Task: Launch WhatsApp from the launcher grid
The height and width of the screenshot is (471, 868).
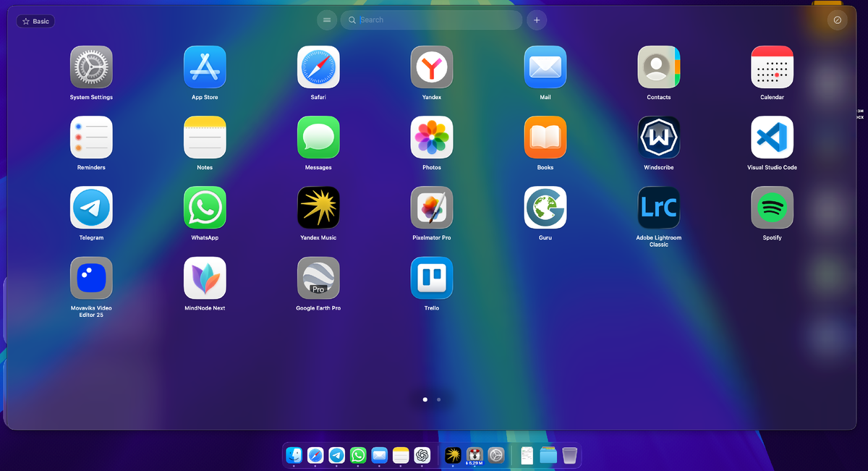Action: [x=205, y=207]
